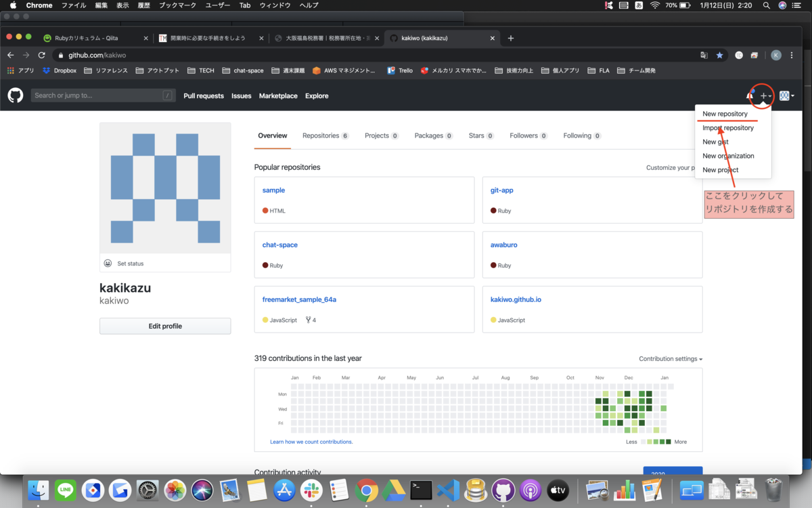Open the Marketplace link
The image size is (812, 508).
278,96
